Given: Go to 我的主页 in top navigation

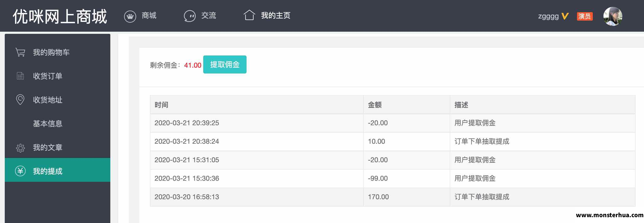Looking at the screenshot, I should click(x=276, y=16).
